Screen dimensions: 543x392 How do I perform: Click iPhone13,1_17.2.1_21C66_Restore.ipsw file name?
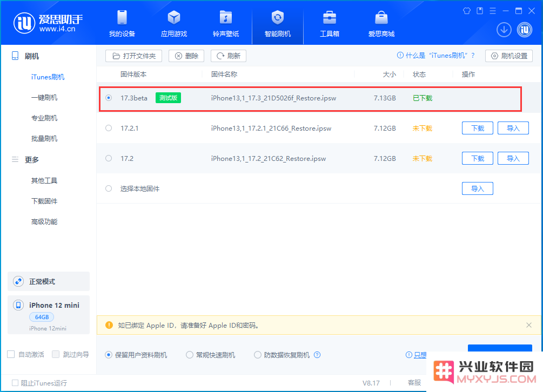(271, 128)
